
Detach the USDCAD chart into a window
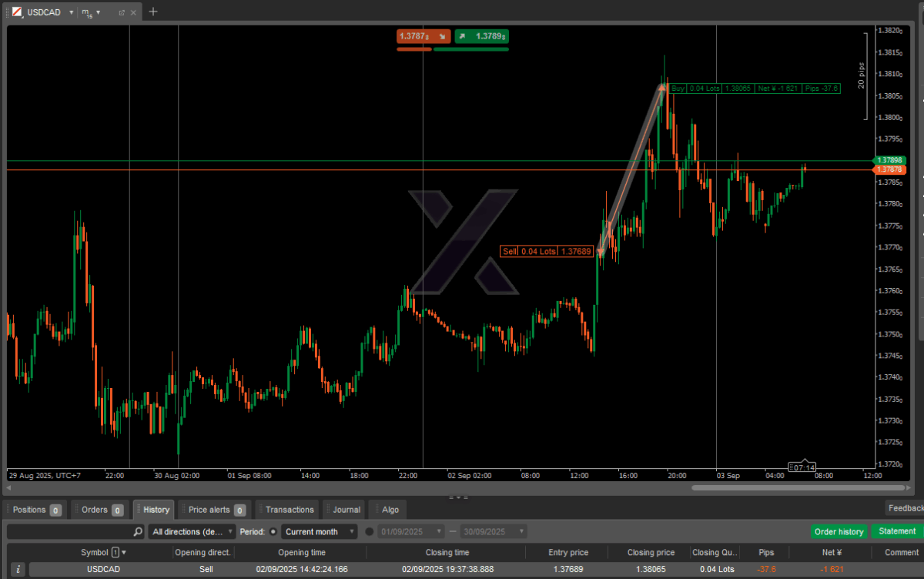[x=122, y=12]
